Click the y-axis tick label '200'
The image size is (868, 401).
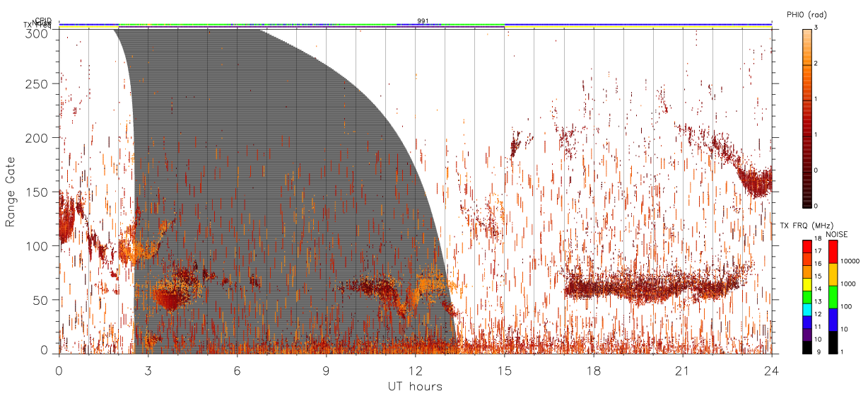coord(37,138)
